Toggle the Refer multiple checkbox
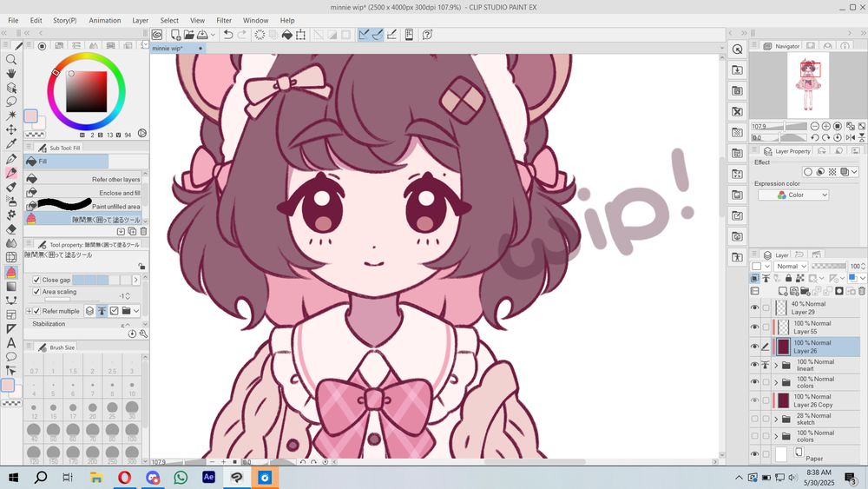Image resolution: width=868 pixels, height=489 pixels. coord(36,311)
